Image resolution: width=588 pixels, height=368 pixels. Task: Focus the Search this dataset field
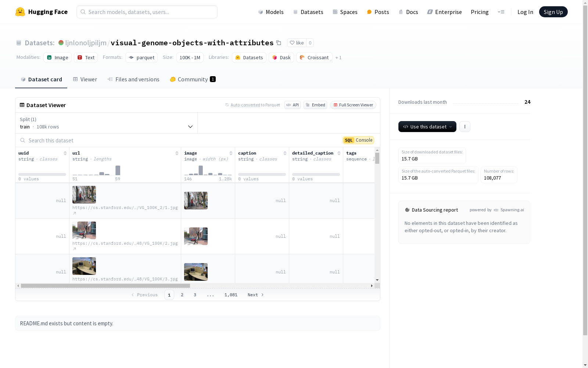point(178,140)
